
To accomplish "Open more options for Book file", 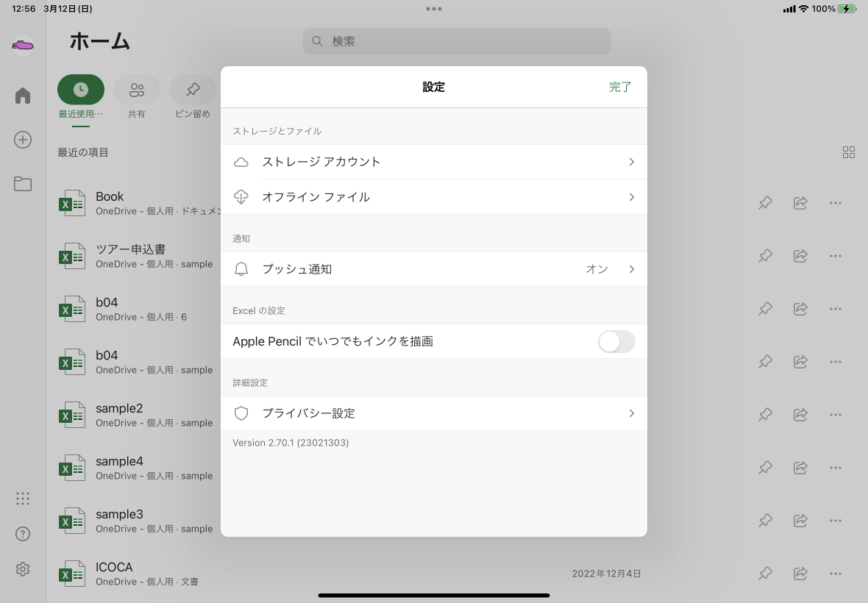I will (836, 203).
